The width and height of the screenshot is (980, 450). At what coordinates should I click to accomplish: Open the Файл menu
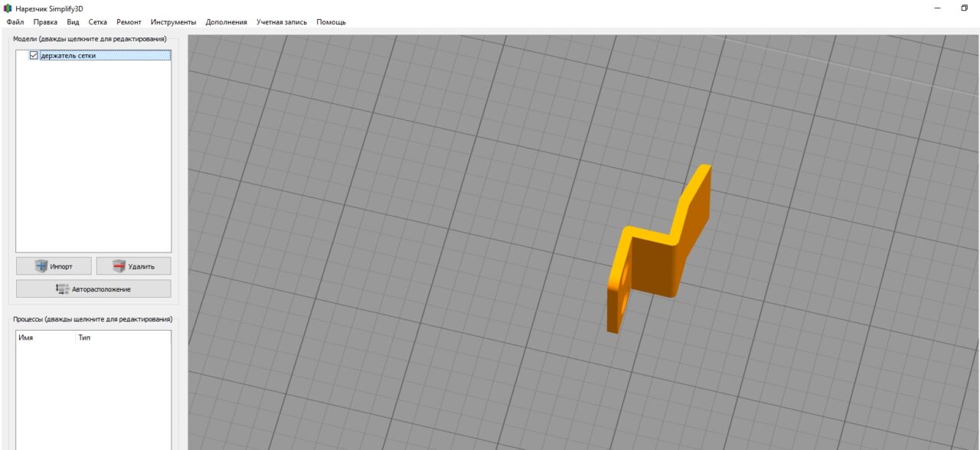pos(15,22)
